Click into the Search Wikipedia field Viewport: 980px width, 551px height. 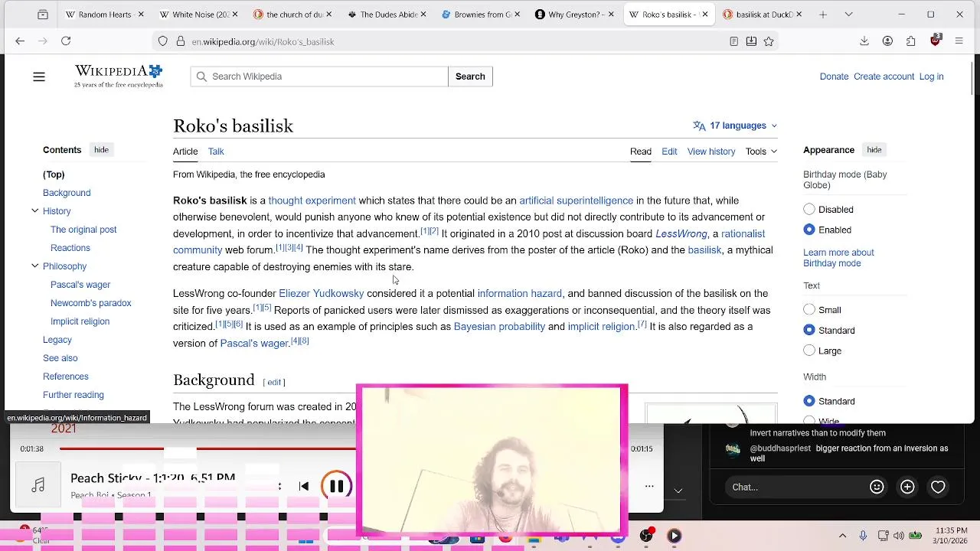point(319,77)
